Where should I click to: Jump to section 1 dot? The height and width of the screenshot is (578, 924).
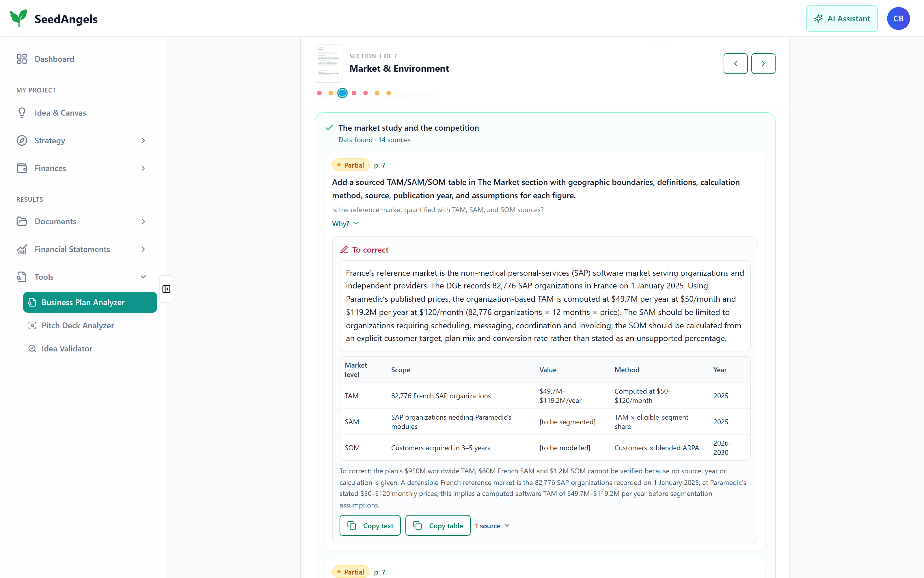pyautogui.click(x=319, y=93)
